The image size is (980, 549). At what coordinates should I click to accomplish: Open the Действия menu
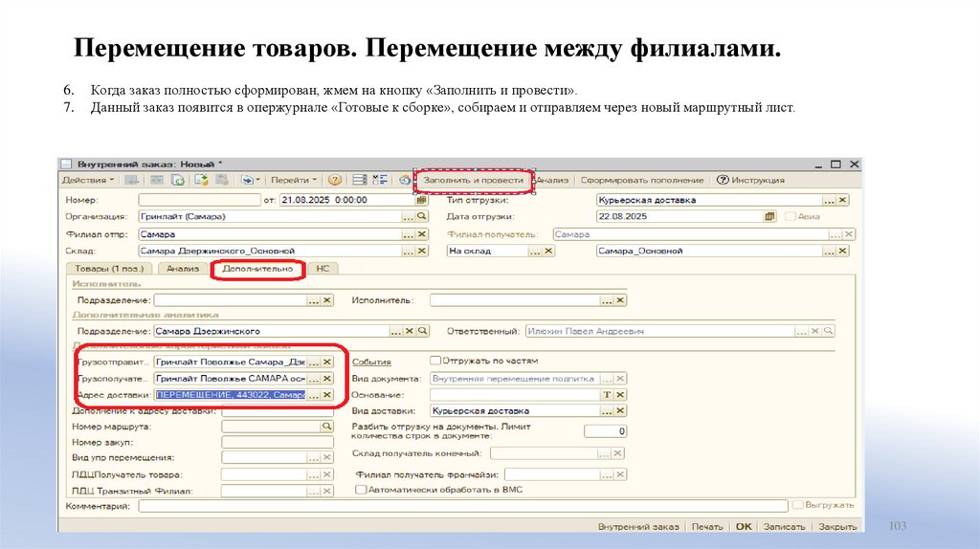point(87,180)
